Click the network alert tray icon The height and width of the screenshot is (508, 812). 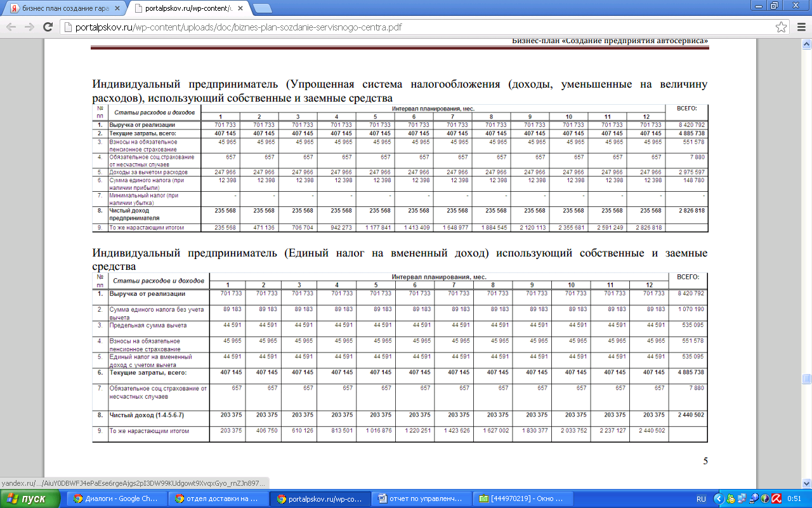[752, 499]
